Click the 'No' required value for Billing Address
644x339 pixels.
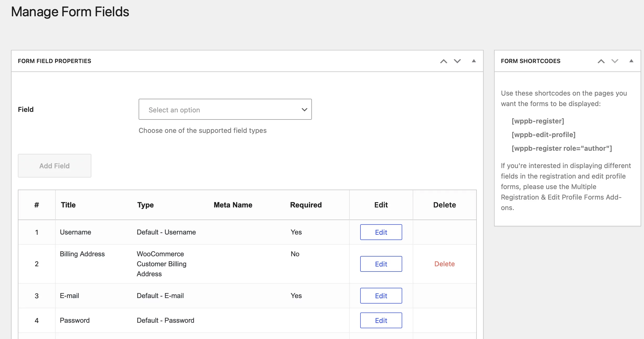point(295,254)
